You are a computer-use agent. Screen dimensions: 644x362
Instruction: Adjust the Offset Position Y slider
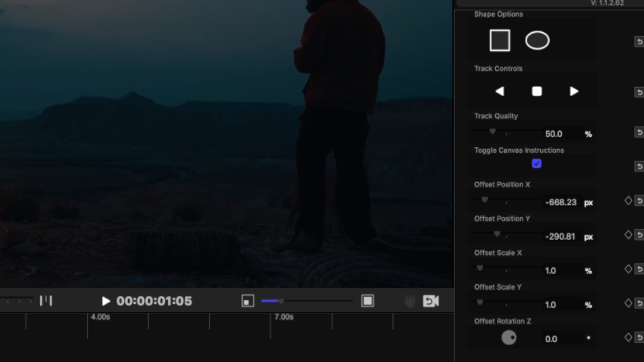(506, 234)
